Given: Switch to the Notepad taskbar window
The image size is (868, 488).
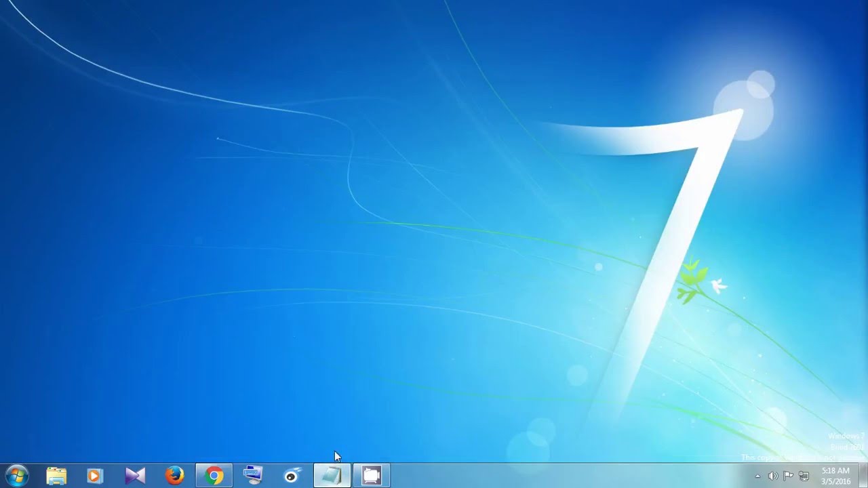Looking at the screenshot, I should point(332,476).
